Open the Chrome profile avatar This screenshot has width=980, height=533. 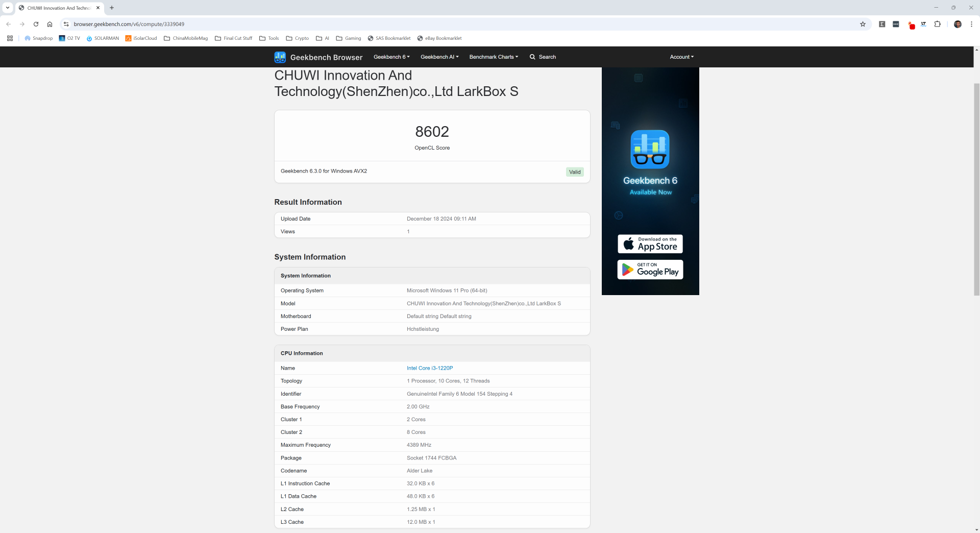[958, 24]
